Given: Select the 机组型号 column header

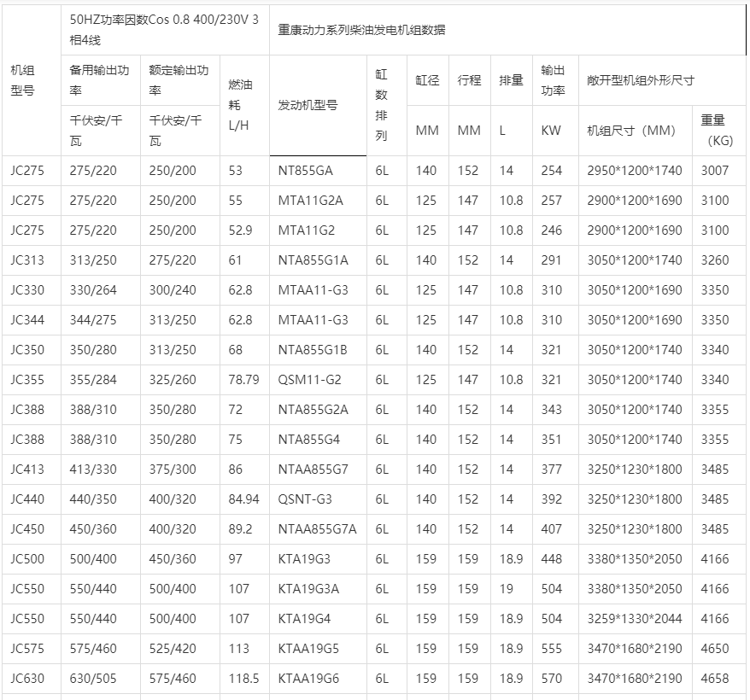Looking at the screenshot, I should click(x=22, y=79).
